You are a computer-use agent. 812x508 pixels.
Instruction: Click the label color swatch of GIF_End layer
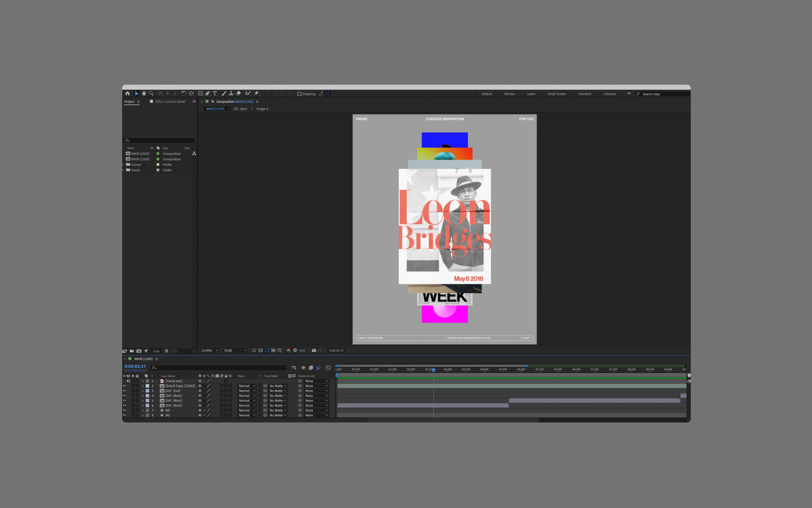[147, 391]
